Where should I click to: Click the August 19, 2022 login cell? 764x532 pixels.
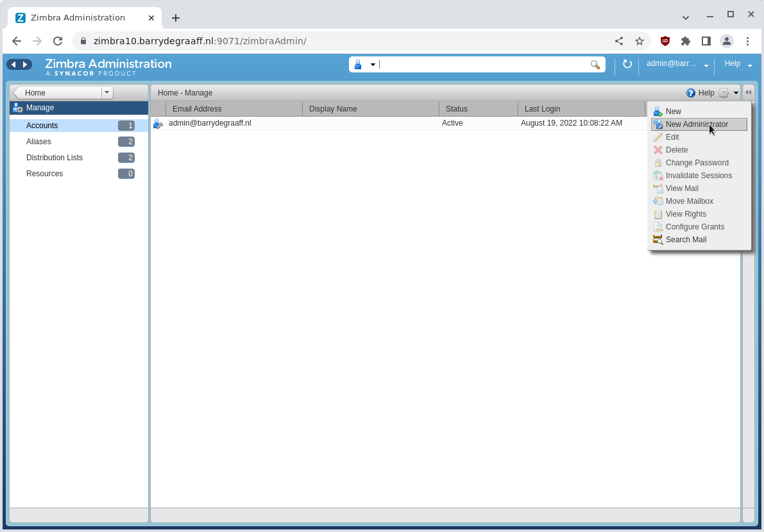(571, 123)
